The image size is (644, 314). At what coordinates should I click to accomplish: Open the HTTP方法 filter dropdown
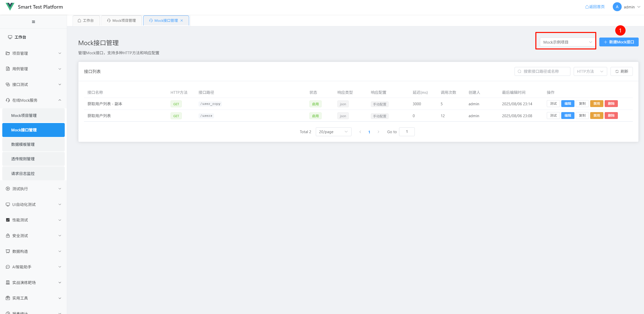click(x=590, y=72)
